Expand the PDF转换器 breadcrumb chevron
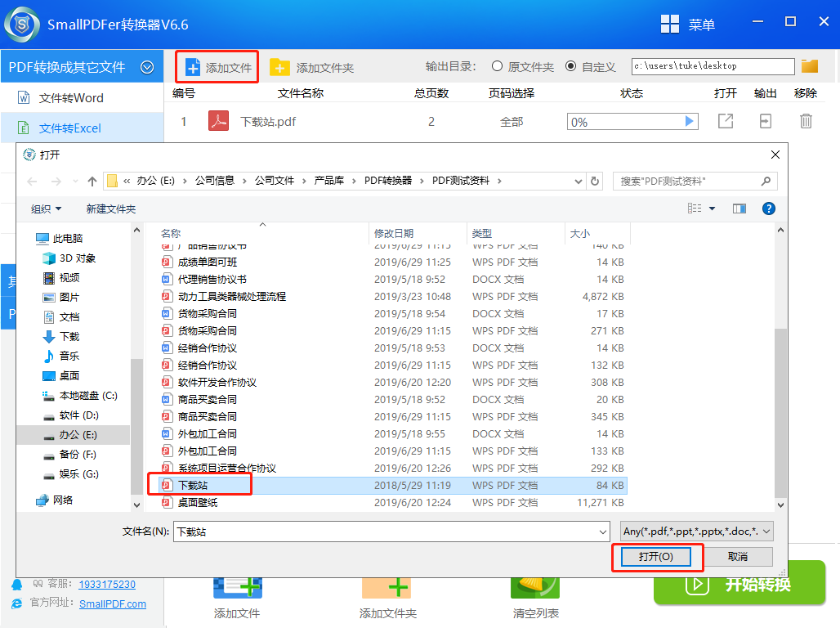 click(x=422, y=182)
